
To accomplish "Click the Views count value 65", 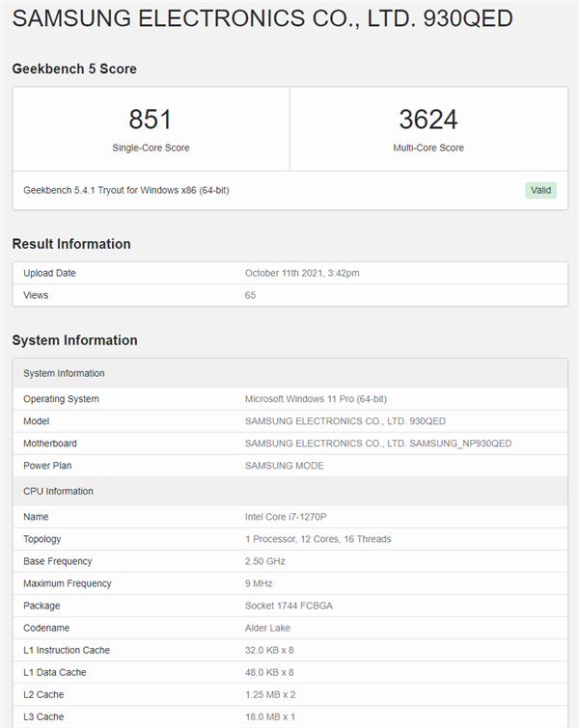I will click(x=251, y=295).
